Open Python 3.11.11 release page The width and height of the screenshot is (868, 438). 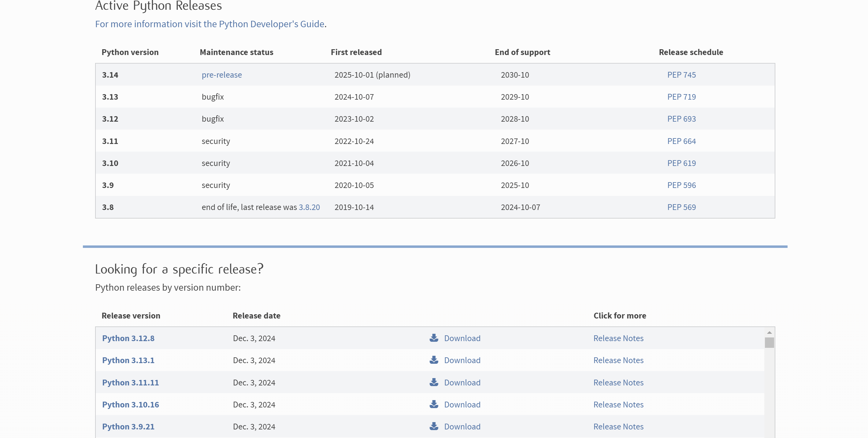click(x=130, y=382)
